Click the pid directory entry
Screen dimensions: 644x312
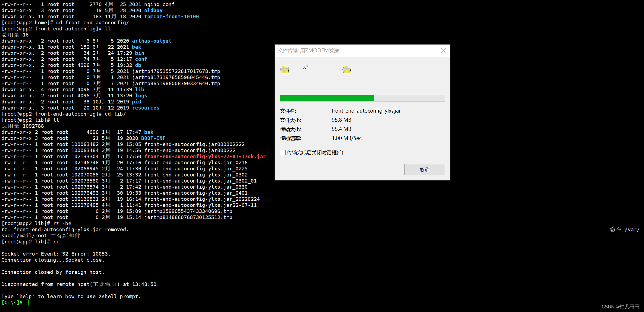click(137, 102)
